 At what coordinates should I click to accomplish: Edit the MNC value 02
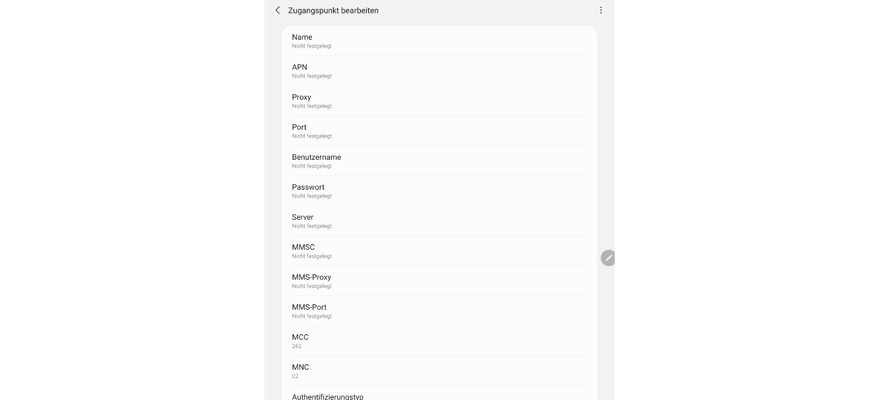[x=438, y=371]
